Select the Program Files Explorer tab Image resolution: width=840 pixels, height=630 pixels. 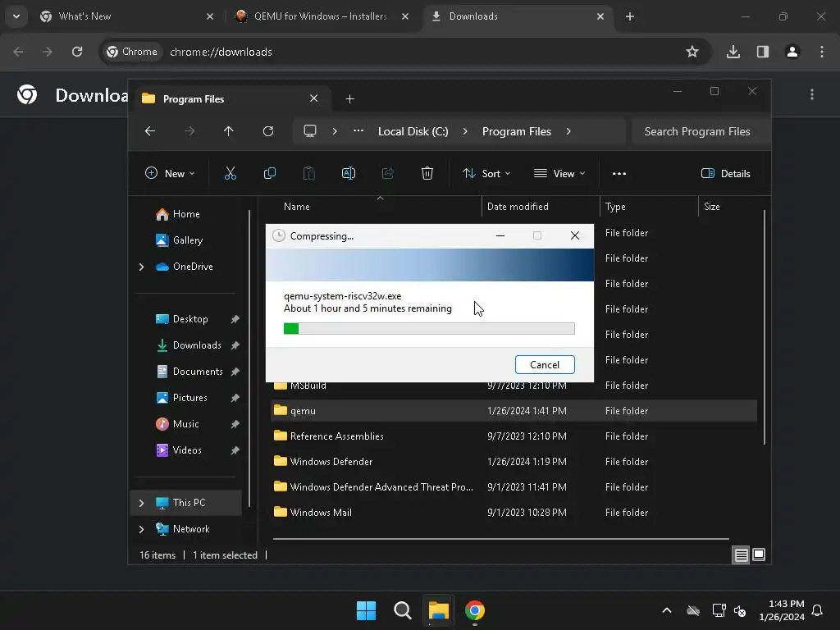(231, 99)
